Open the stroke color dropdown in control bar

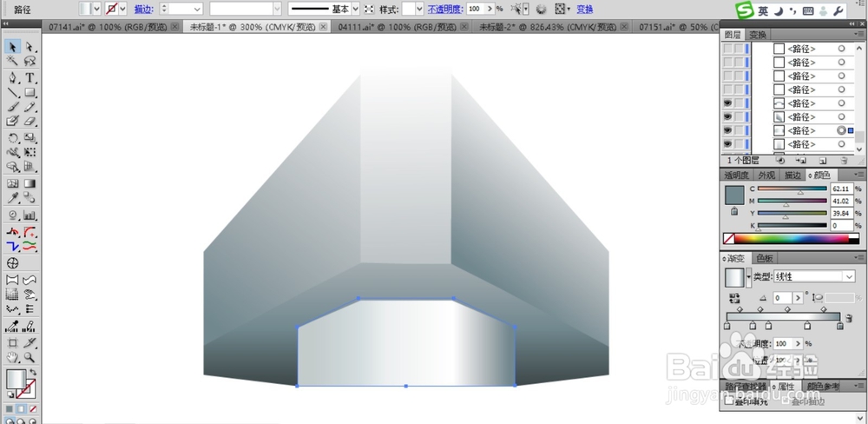pos(123,9)
